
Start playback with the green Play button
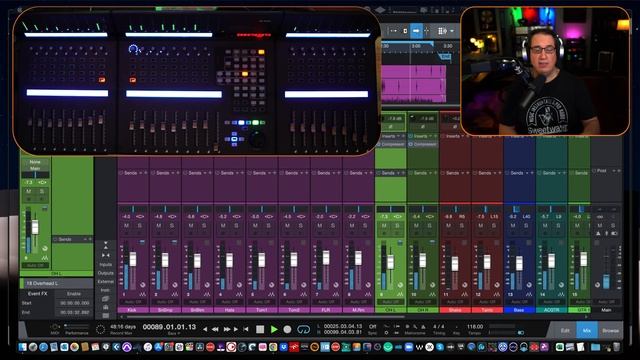[x=274, y=329]
